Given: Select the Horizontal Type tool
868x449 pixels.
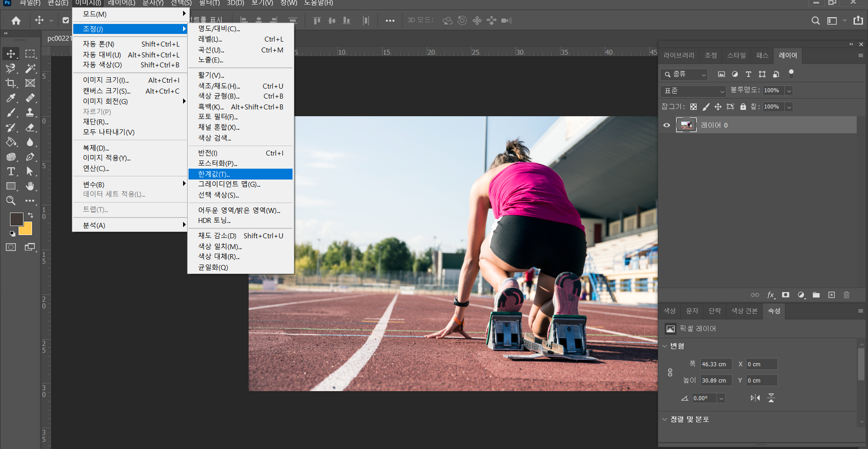Looking at the screenshot, I should 11,172.
